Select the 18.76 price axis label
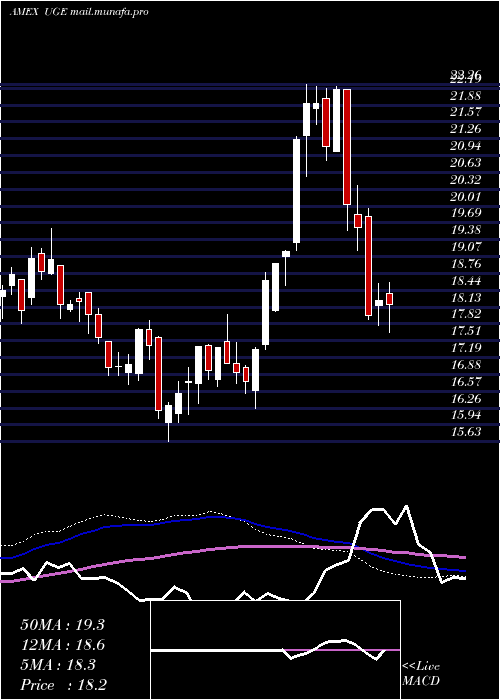This screenshot has height=700, width=500. tap(466, 264)
